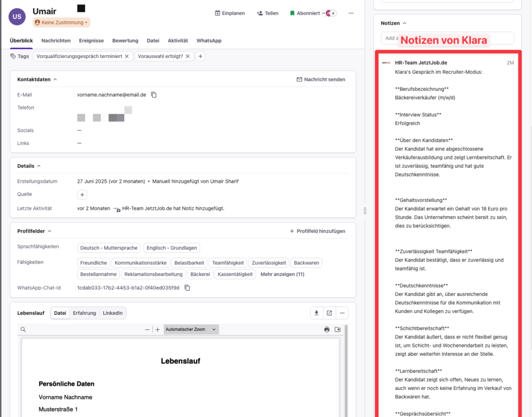Click Mehr anzeigen (11) skills link
Image resolution: width=532 pixels, height=417 pixels.
[282, 274]
